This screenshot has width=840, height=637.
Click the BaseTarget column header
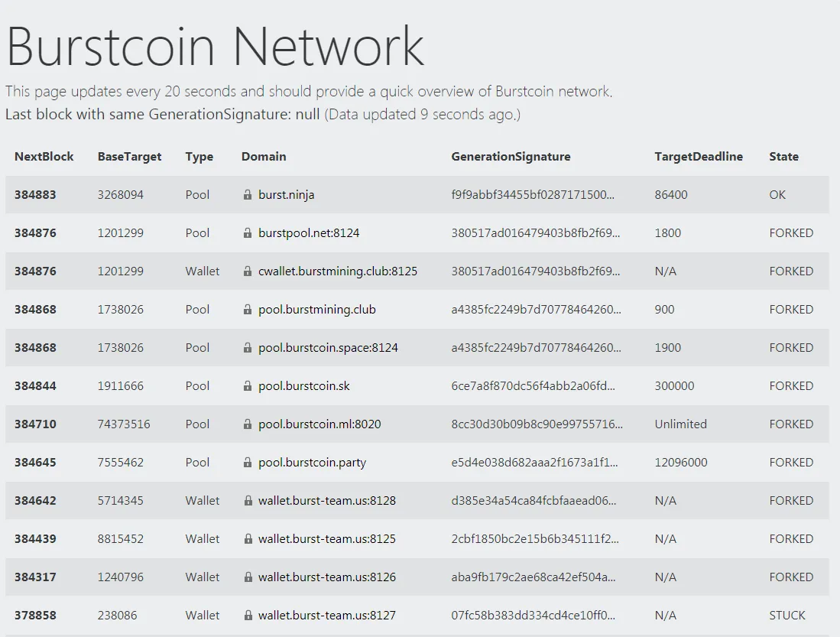130,157
